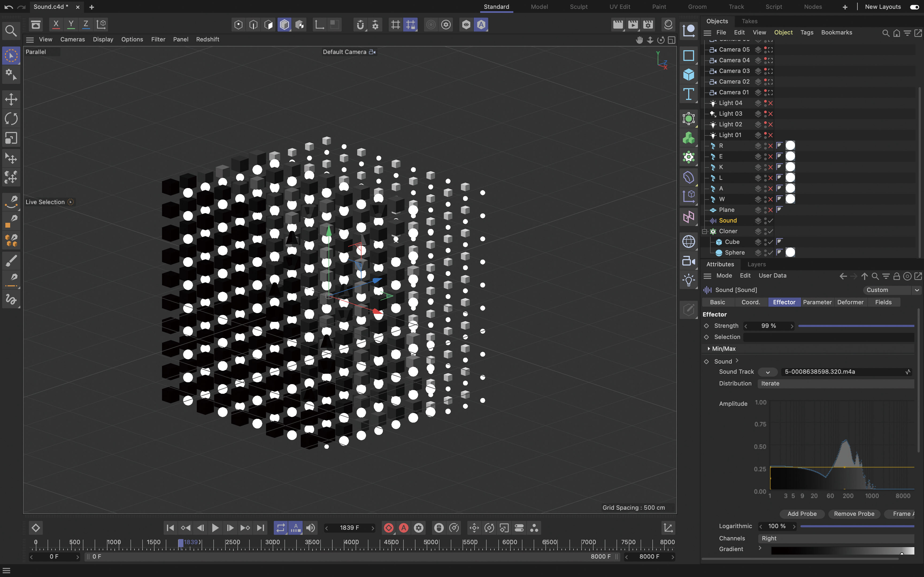Toggle the New Layouts switch

[x=914, y=7]
